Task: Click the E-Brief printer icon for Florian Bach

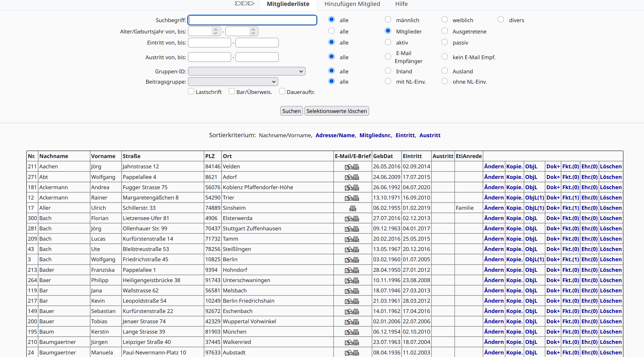Action: (356, 219)
